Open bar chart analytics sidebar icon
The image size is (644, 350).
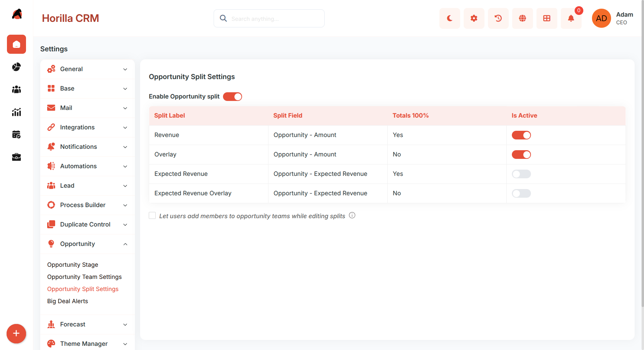tap(16, 112)
